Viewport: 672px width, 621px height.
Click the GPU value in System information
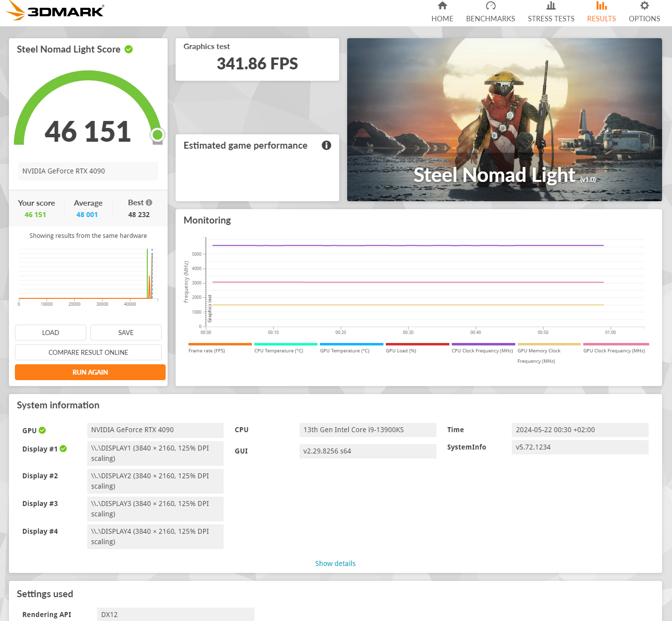click(155, 430)
